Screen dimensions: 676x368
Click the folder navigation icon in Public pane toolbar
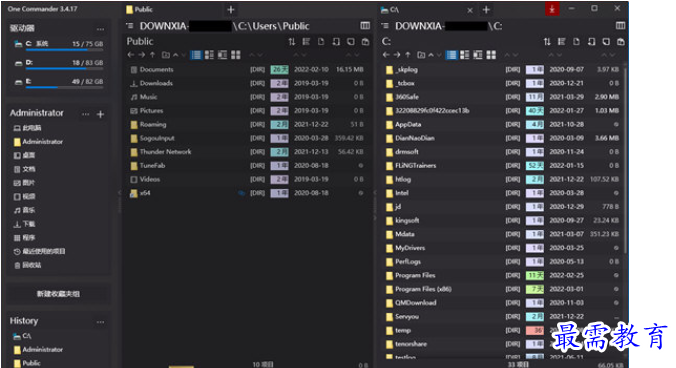tap(166, 55)
